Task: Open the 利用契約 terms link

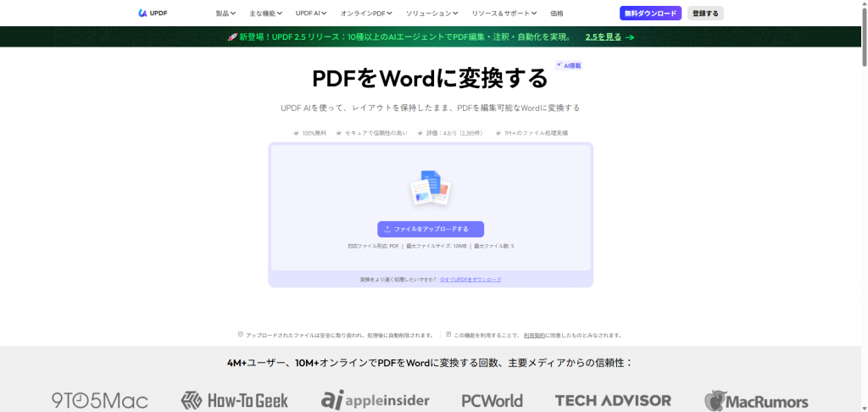Action: pyautogui.click(x=534, y=336)
